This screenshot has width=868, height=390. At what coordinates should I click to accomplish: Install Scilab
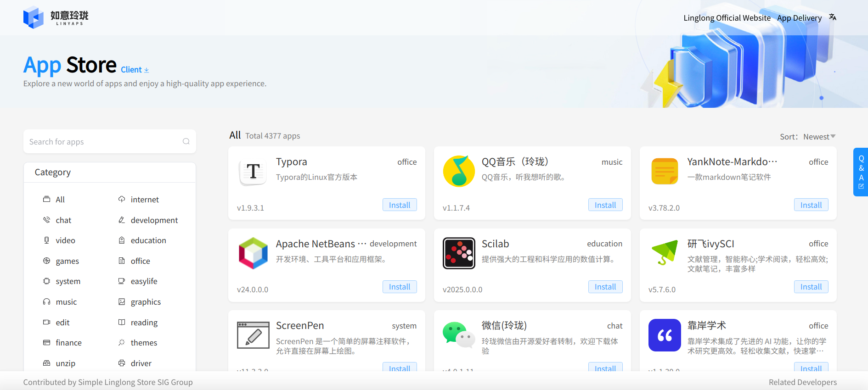605,287
